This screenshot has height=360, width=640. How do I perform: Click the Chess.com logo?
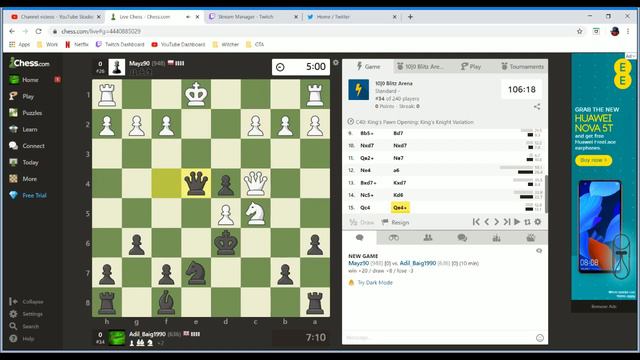pos(29,63)
